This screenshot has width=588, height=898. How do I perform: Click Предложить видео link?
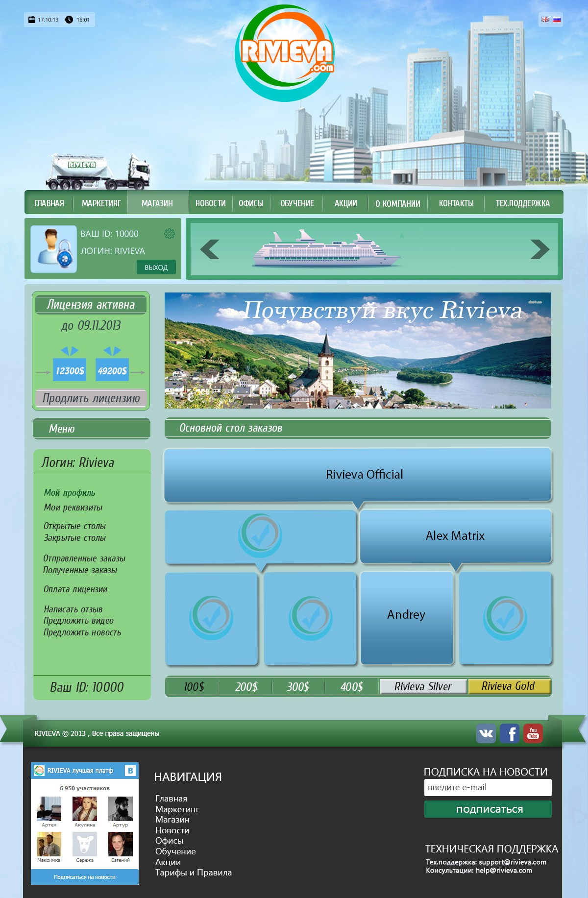tap(78, 620)
